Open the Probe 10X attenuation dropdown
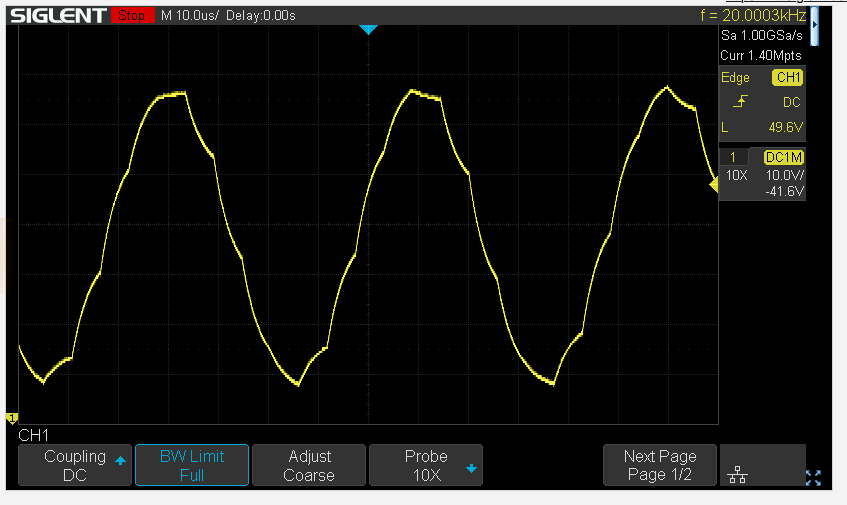This screenshot has width=847, height=505. coord(426,465)
